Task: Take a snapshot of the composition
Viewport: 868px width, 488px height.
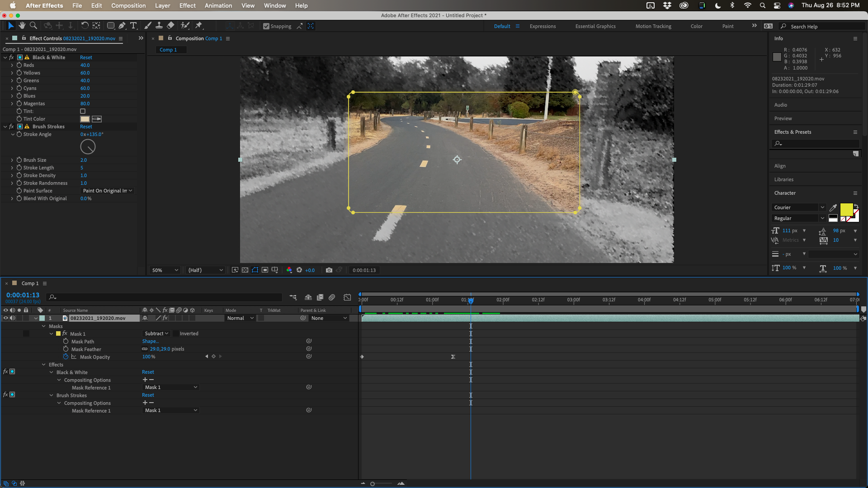Action: tap(329, 270)
